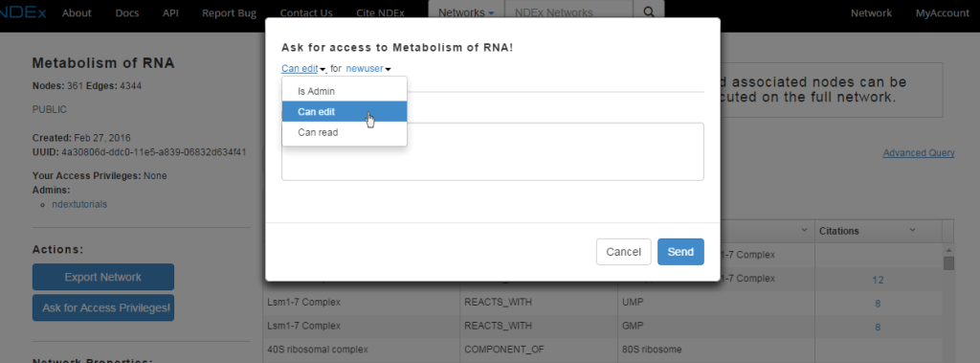The image size is (980, 363).
Task: Click the table scrollbar up arrow
Action: click(948, 250)
